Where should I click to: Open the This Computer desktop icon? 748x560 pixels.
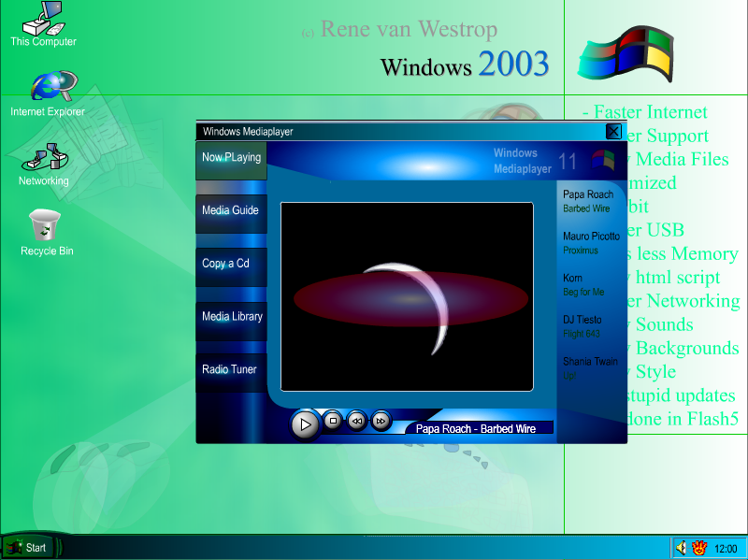(43, 24)
